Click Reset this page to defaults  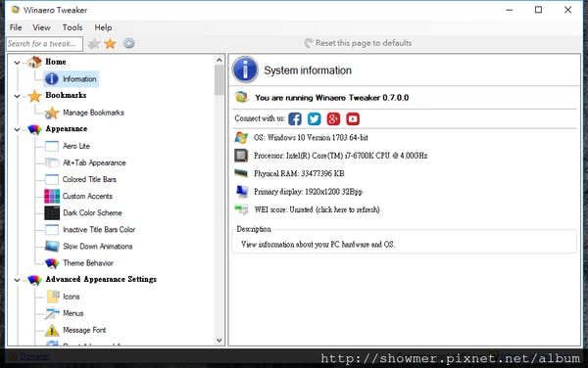[x=358, y=43]
